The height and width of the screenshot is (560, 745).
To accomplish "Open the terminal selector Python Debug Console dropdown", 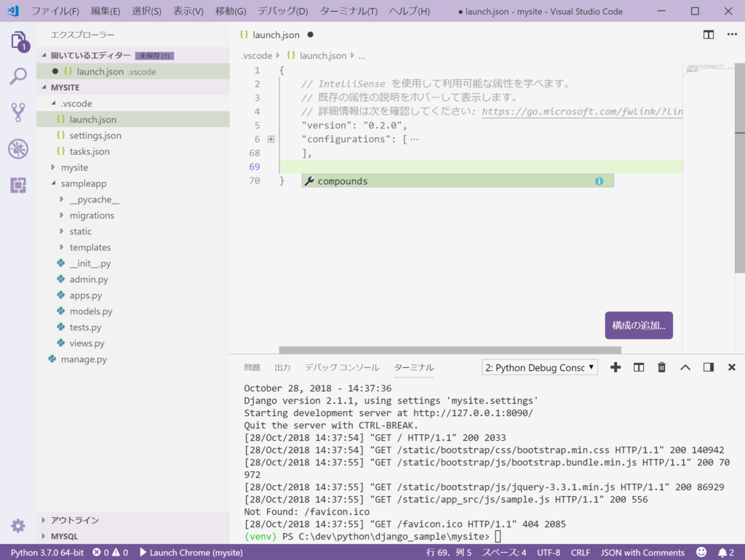I will click(540, 367).
